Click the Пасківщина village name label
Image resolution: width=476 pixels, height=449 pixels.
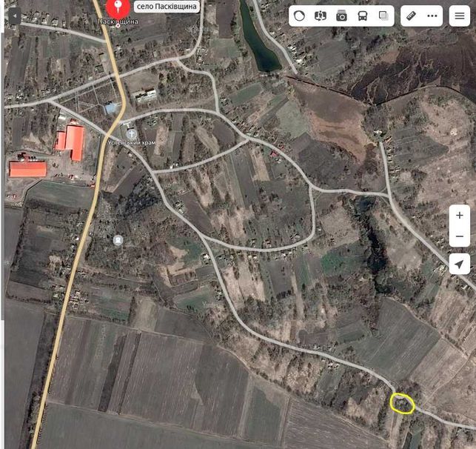point(118,21)
